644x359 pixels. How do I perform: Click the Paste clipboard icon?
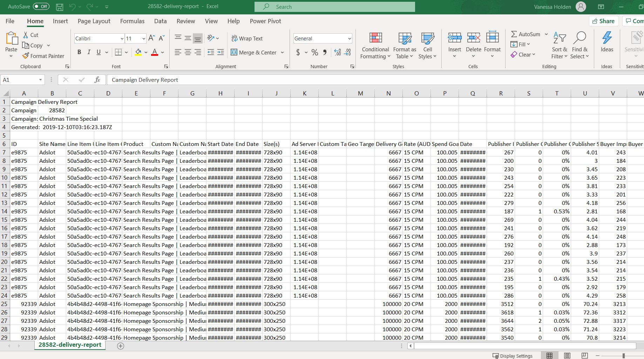click(x=11, y=39)
